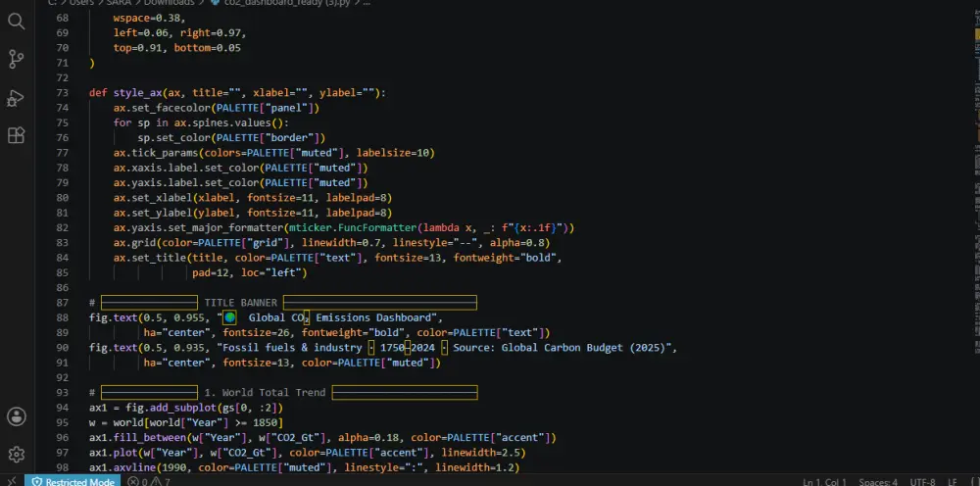Click line number 87 in the gutter
The image size is (980, 486).
(x=62, y=303)
